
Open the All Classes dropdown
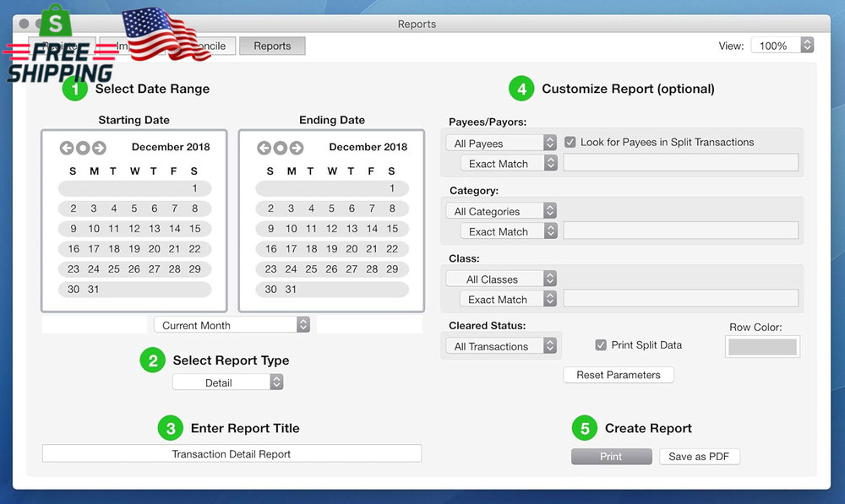click(501, 279)
